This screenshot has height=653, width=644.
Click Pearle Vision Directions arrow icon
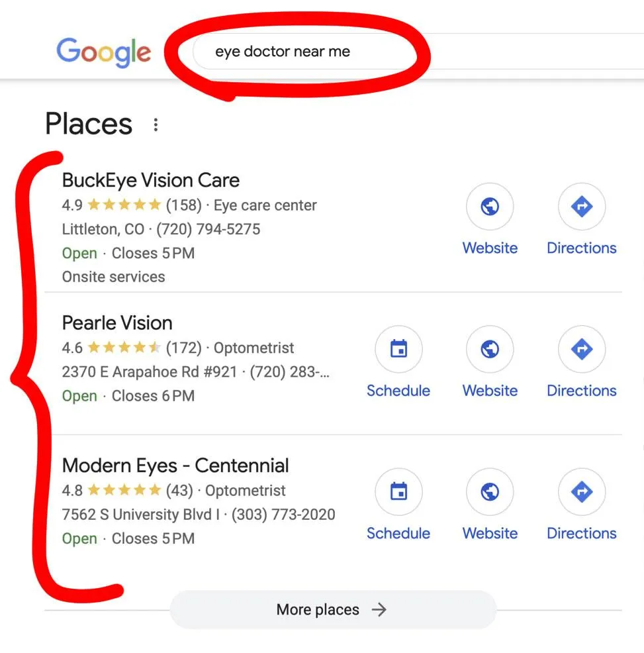[x=582, y=349]
